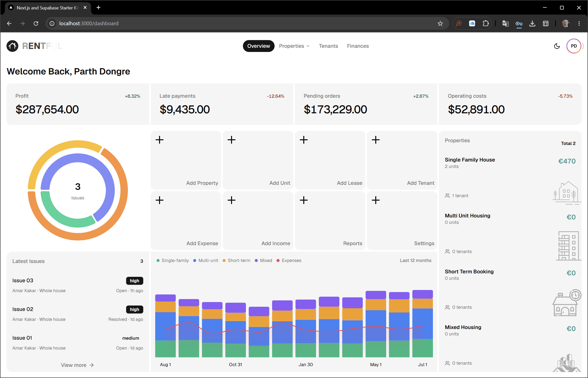The height and width of the screenshot is (378, 588).
Task: Switch to the Tenants tab
Action: pyautogui.click(x=328, y=46)
